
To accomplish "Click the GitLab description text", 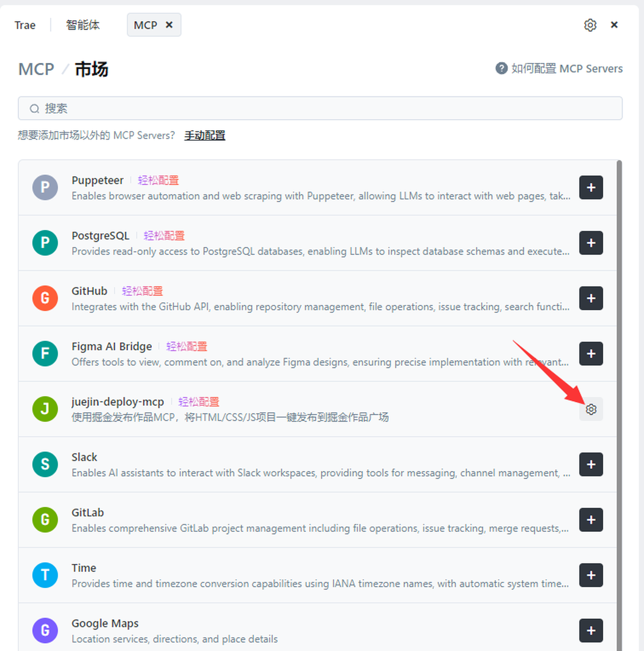I will coord(320,528).
